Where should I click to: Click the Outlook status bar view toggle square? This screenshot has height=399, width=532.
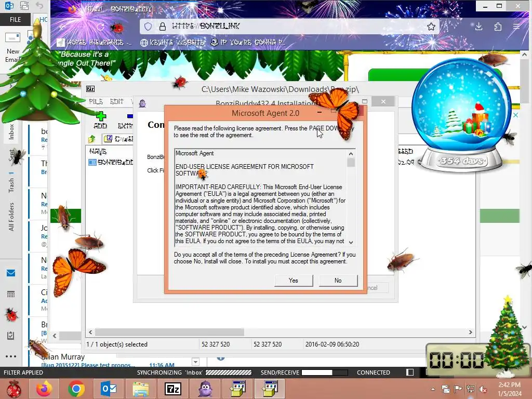[410, 372]
